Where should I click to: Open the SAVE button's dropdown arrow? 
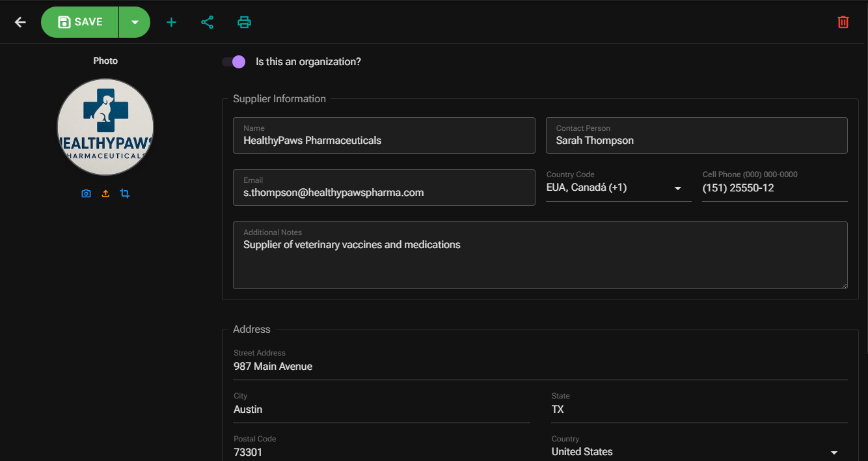(135, 21)
